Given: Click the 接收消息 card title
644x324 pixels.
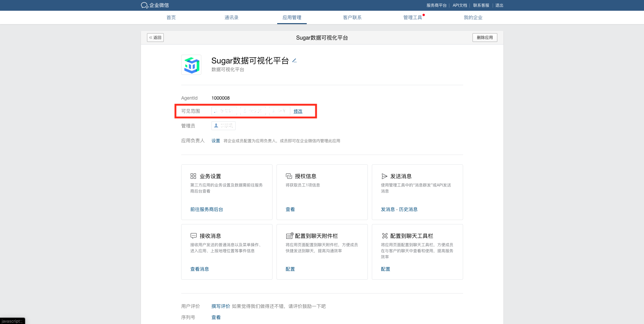Looking at the screenshot, I should pyautogui.click(x=210, y=236).
